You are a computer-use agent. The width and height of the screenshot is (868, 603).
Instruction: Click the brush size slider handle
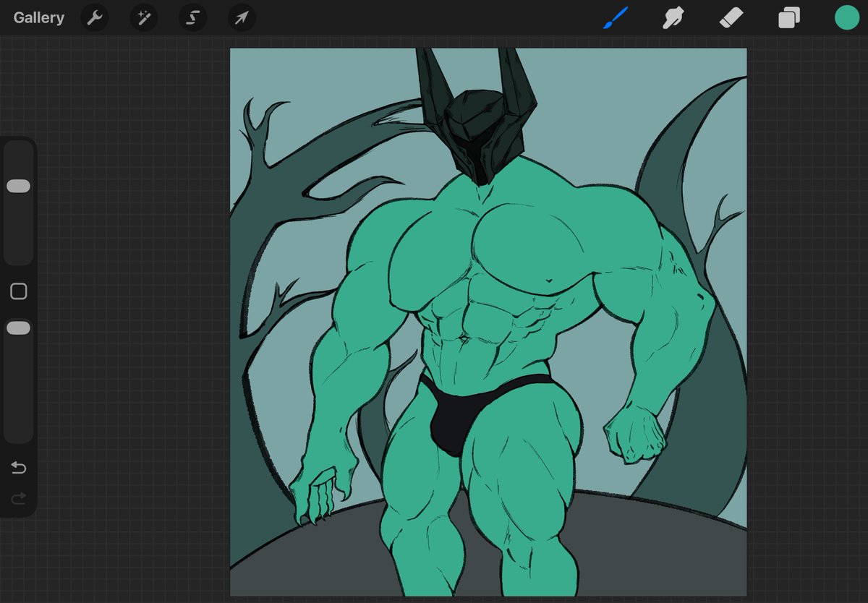point(18,187)
